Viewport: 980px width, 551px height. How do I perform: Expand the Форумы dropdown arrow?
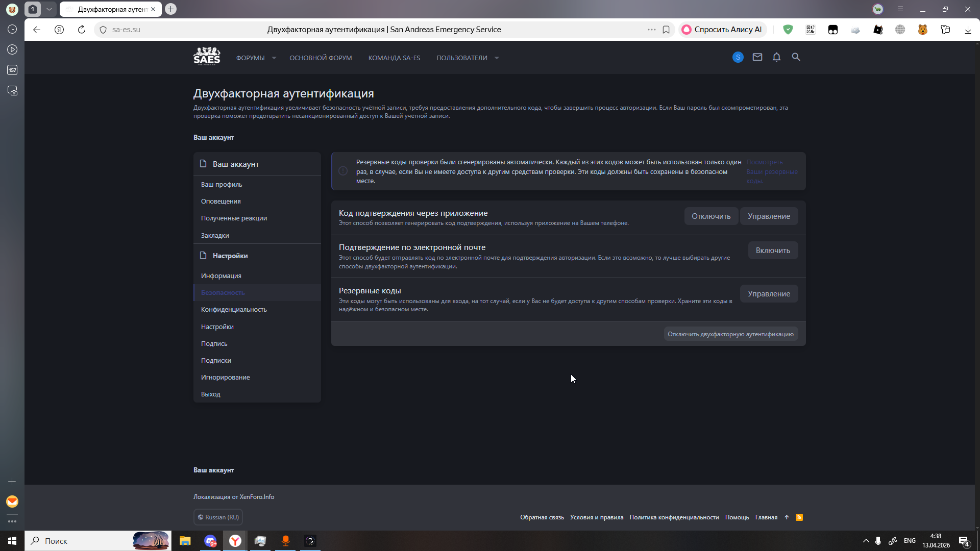click(274, 58)
